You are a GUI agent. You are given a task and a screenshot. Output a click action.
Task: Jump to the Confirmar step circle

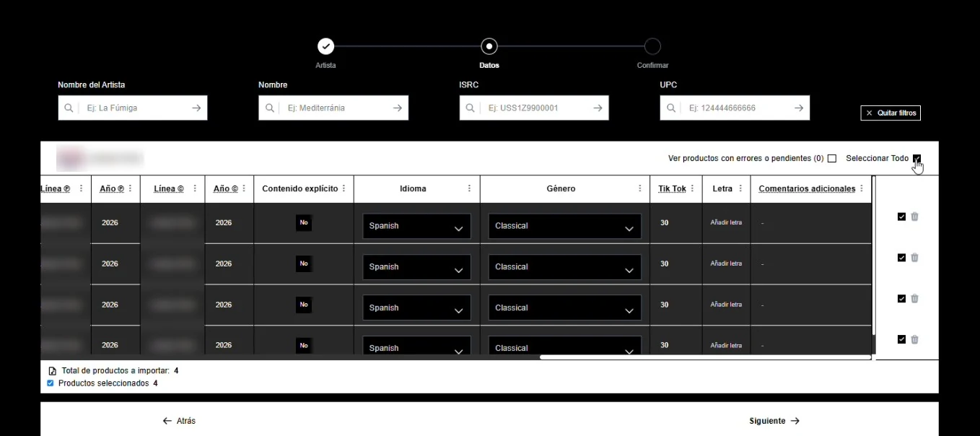(x=652, y=47)
